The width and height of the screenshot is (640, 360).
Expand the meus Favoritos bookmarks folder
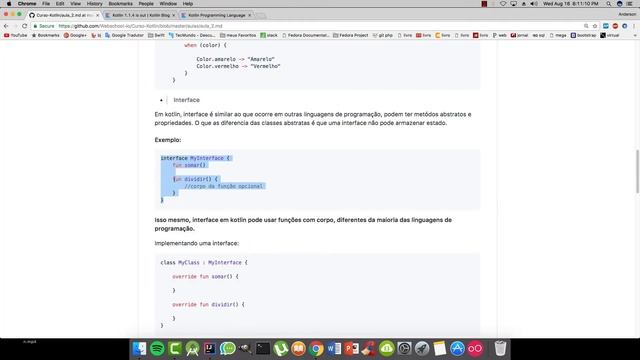tap(238, 36)
